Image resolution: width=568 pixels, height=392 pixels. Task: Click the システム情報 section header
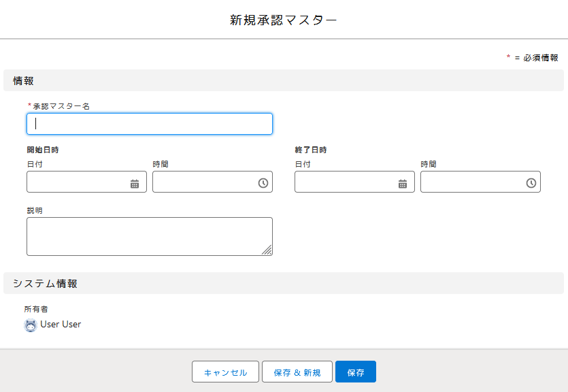click(x=45, y=284)
